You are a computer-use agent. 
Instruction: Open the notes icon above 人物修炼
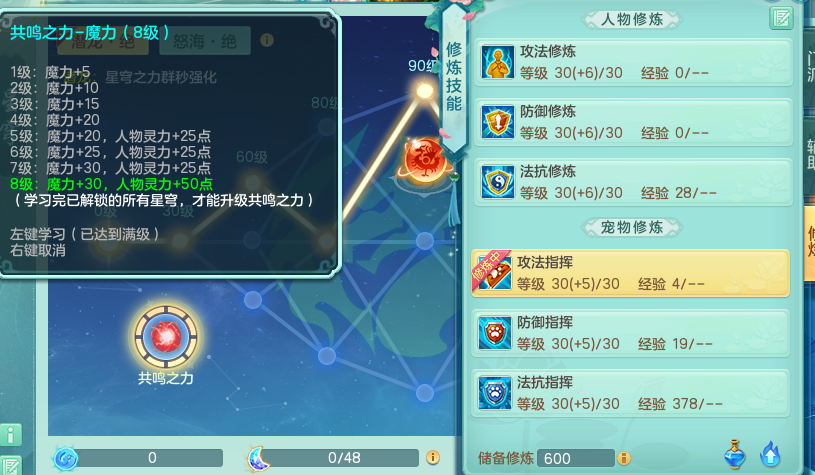tap(781, 18)
